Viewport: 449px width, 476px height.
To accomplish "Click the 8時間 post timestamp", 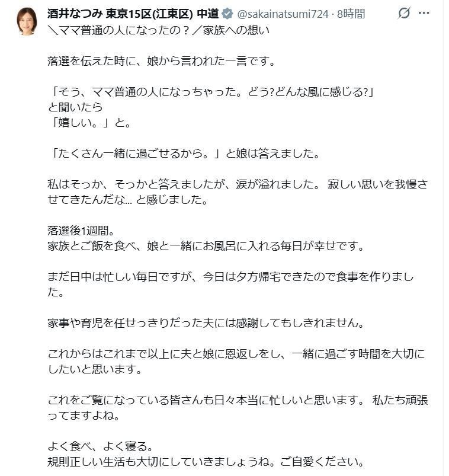I will pos(351,14).
